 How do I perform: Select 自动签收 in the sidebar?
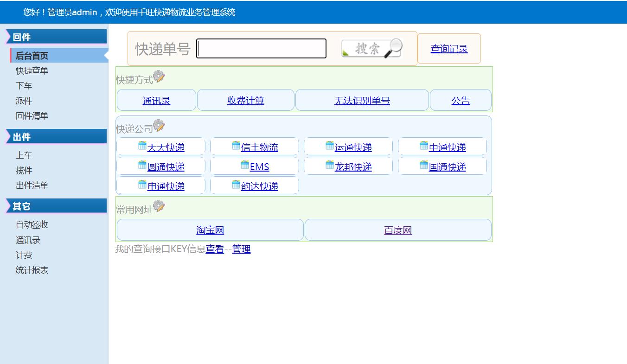point(32,224)
